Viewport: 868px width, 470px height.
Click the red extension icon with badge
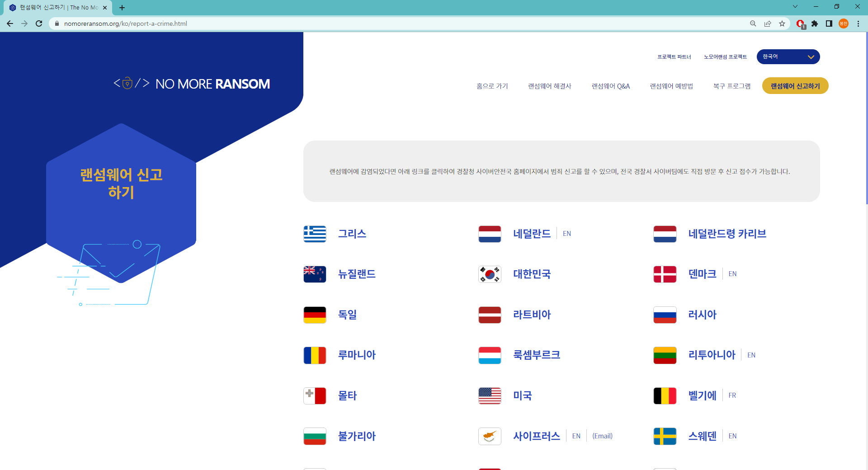801,24
